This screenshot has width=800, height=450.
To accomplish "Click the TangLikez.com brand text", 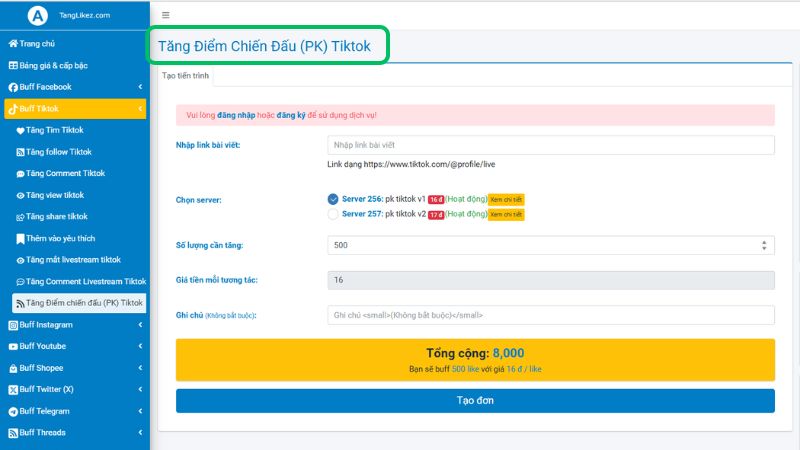I will pyautogui.click(x=84, y=15).
